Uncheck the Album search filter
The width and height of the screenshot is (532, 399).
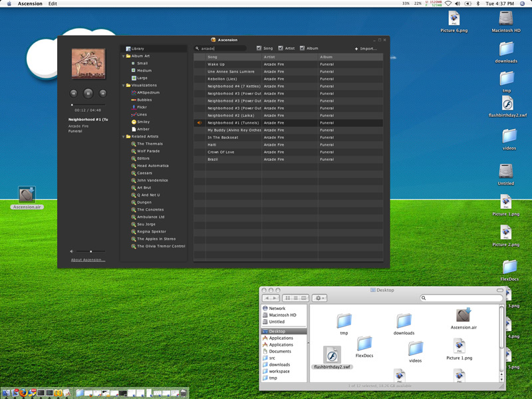pos(302,48)
